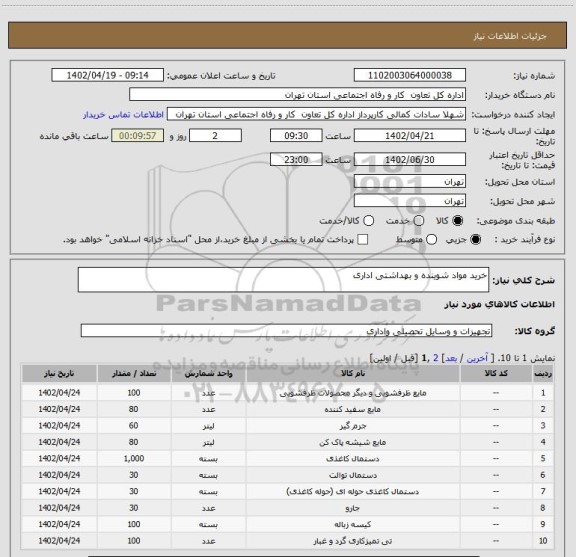This screenshot has width=576, height=557.
Task: Click the general description box خرید مواد شوینده
Action: [283, 280]
